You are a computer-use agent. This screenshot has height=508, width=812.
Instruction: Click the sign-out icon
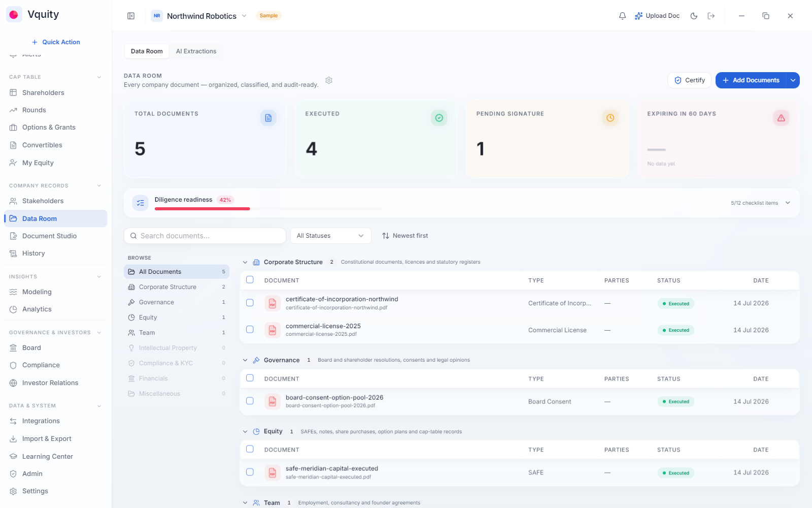click(711, 16)
